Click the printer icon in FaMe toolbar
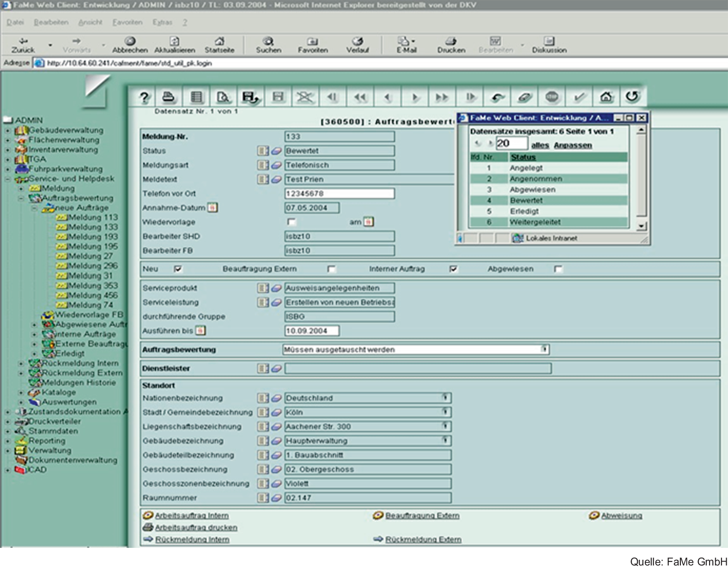The width and height of the screenshot is (728, 569). [169, 97]
